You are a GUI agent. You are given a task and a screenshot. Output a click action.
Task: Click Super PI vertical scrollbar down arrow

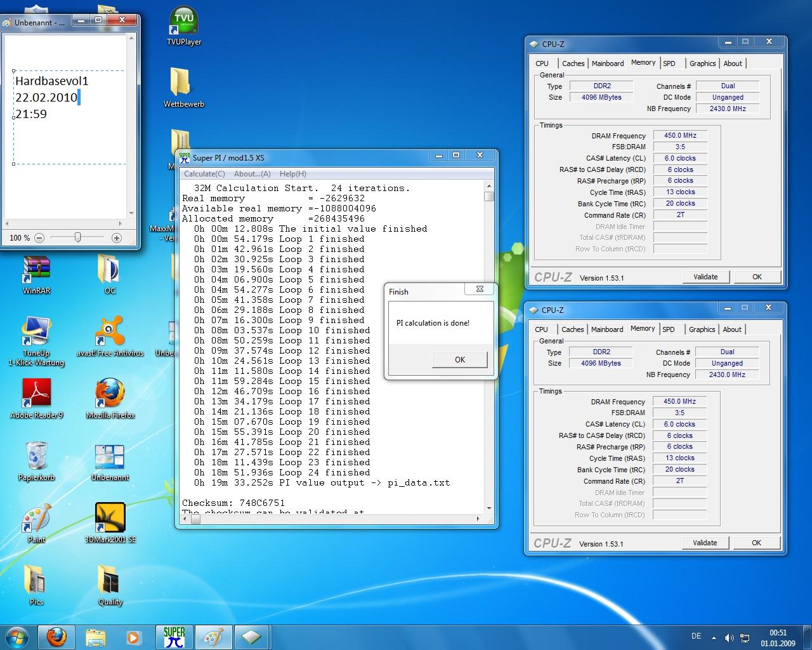[x=488, y=508]
